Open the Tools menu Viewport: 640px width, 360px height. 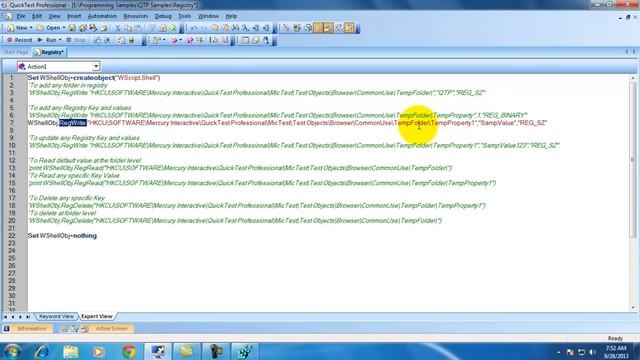(185, 16)
